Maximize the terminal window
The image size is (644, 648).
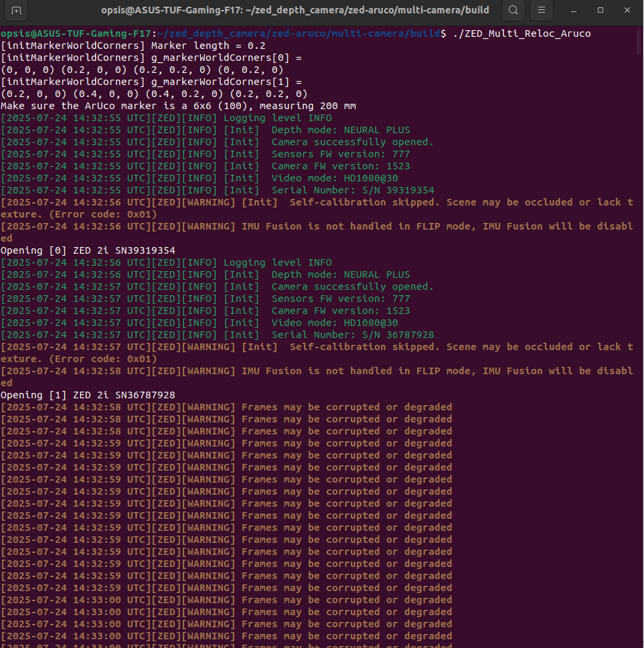tap(600, 11)
